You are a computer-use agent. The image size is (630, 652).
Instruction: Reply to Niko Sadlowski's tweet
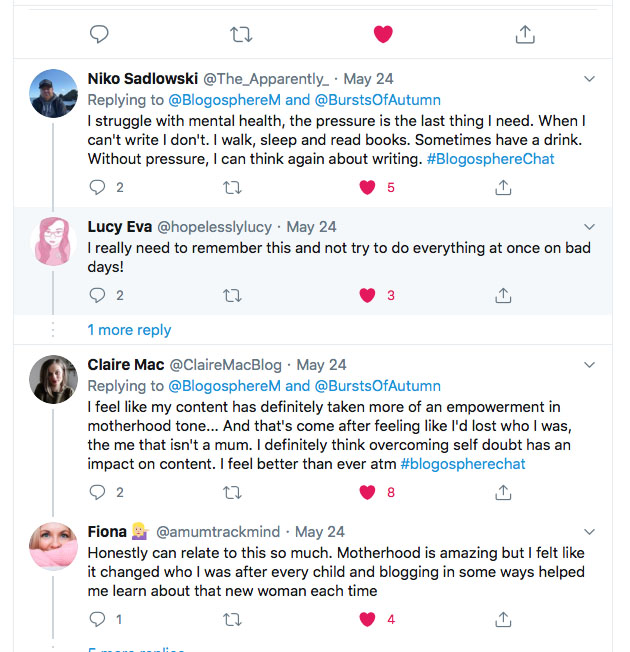[x=97, y=187]
